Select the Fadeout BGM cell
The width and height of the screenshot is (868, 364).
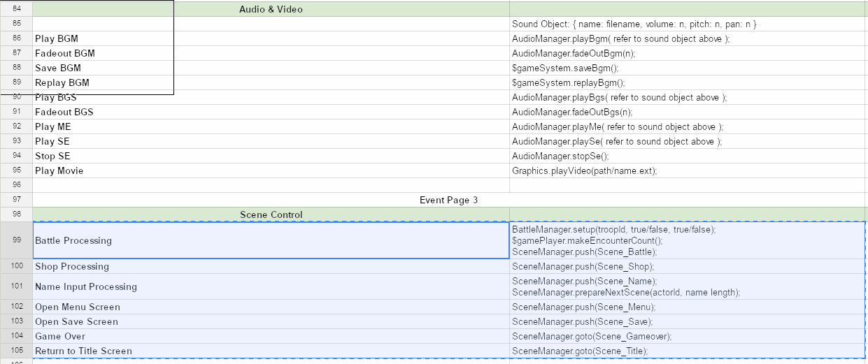pyautogui.click(x=271, y=53)
